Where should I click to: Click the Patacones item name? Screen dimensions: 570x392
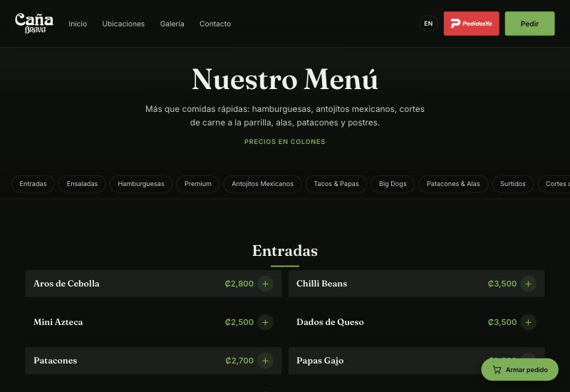56,361
